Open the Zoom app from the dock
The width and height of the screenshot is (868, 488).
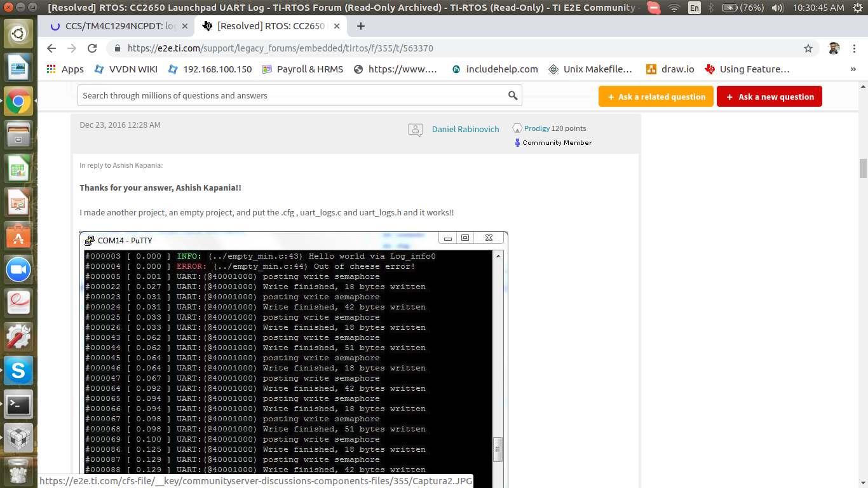click(18, 270)
